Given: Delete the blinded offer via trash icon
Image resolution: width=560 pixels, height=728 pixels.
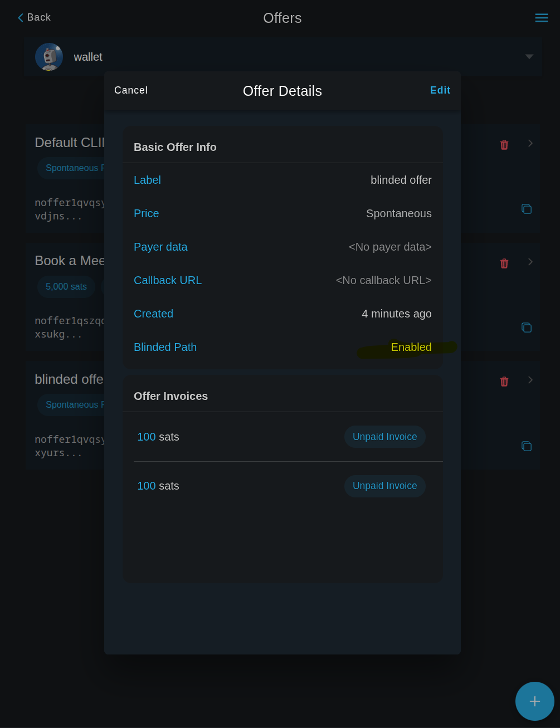Looking at the screenshot, I should pos(504,382).
